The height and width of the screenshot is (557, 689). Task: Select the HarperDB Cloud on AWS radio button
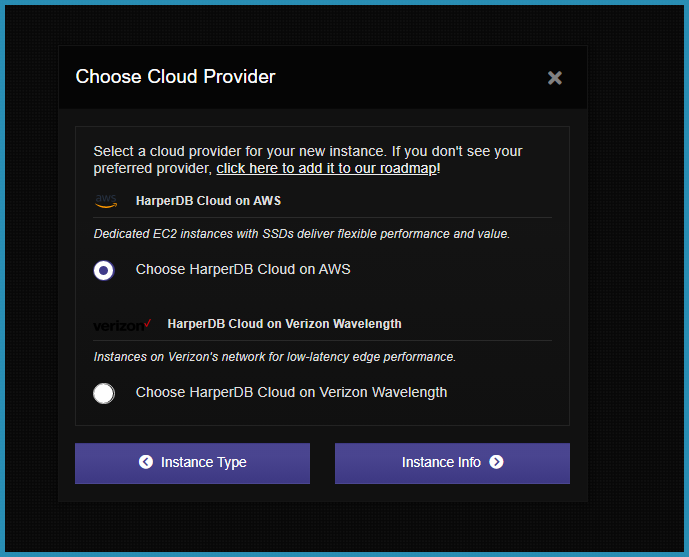pos(104,270)
